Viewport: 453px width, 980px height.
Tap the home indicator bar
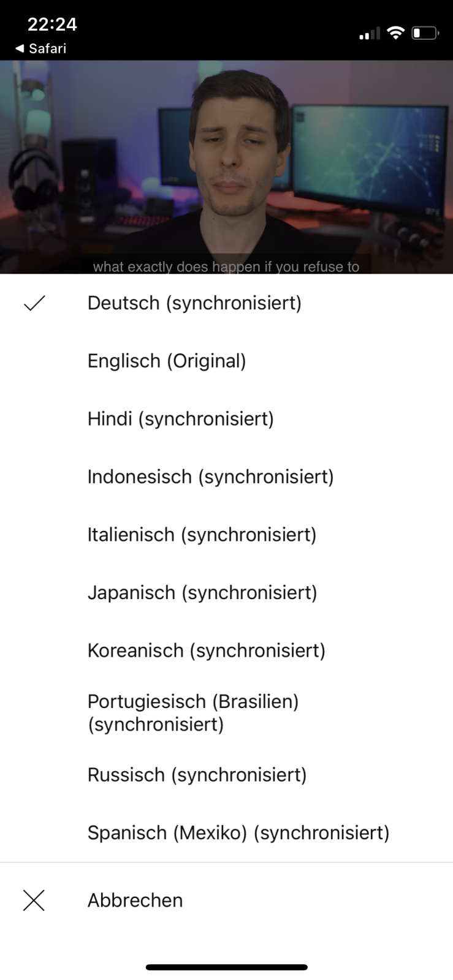tap(226, 968)
